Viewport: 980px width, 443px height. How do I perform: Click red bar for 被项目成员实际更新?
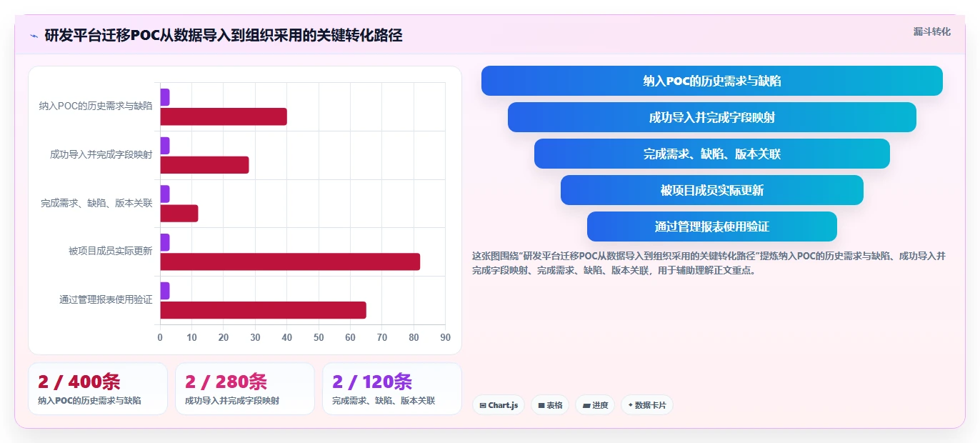290,262
